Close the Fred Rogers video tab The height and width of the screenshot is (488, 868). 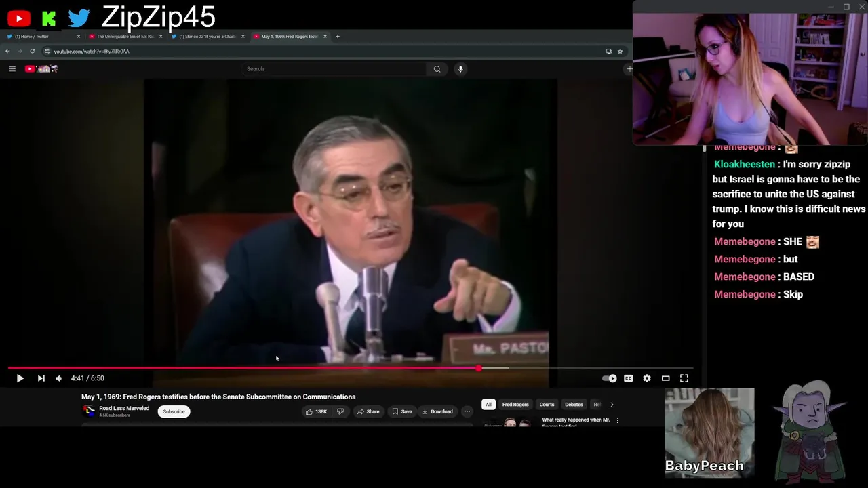(325, 36)
